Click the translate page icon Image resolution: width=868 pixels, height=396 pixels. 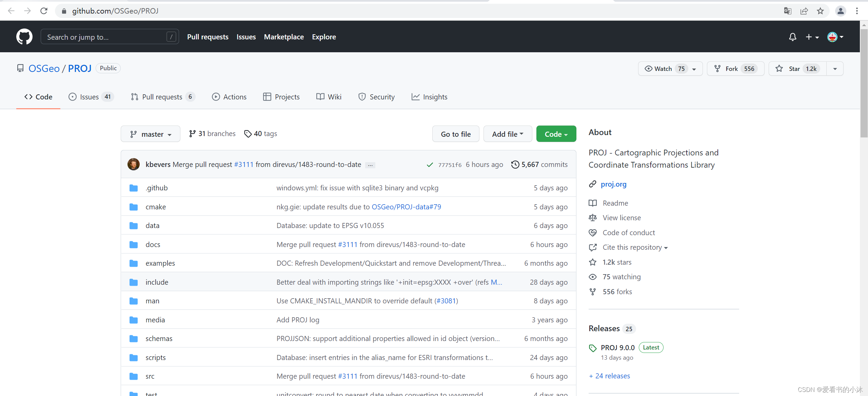coord(788,11)
